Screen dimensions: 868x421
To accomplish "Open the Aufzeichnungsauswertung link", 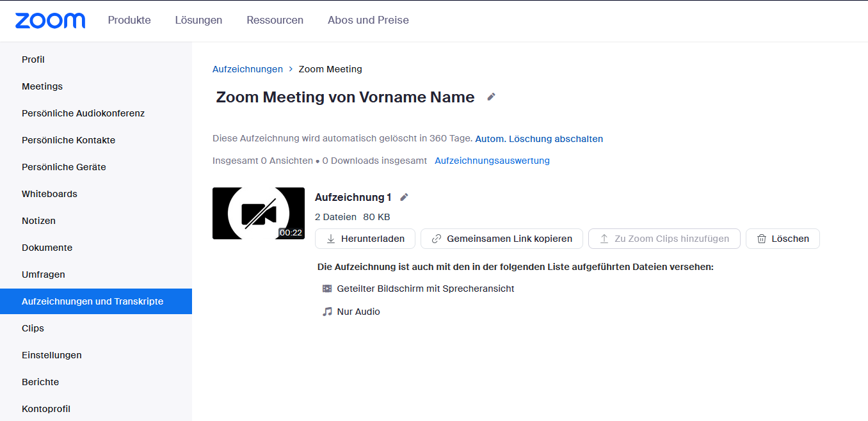I will coord(492,161).
